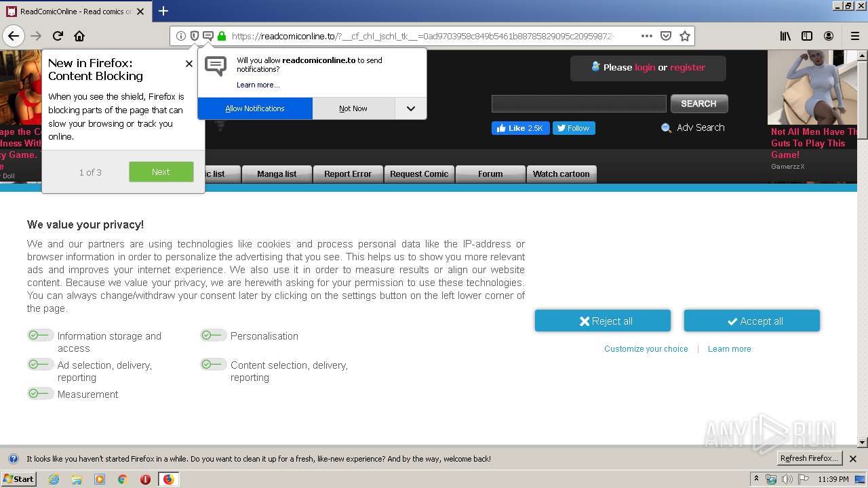Open the Request Comic tab

(419, 174)
